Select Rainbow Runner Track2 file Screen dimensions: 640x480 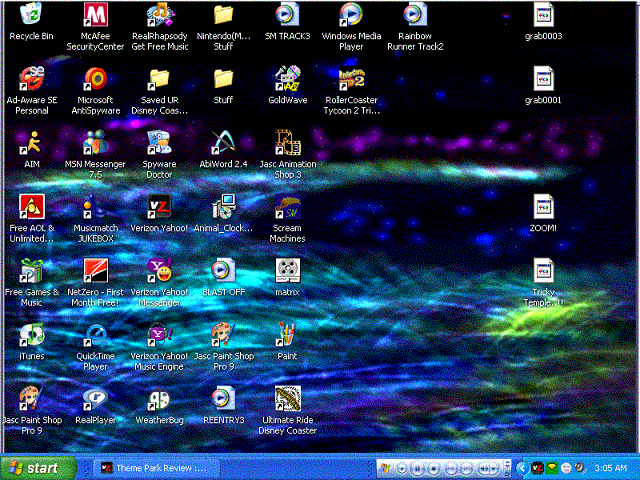click(415, 27)
